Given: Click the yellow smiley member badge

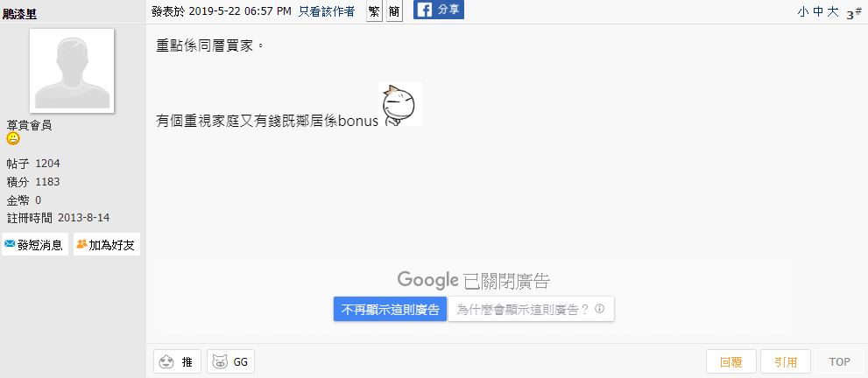Looking at the screenshot, I should point(13,139).
